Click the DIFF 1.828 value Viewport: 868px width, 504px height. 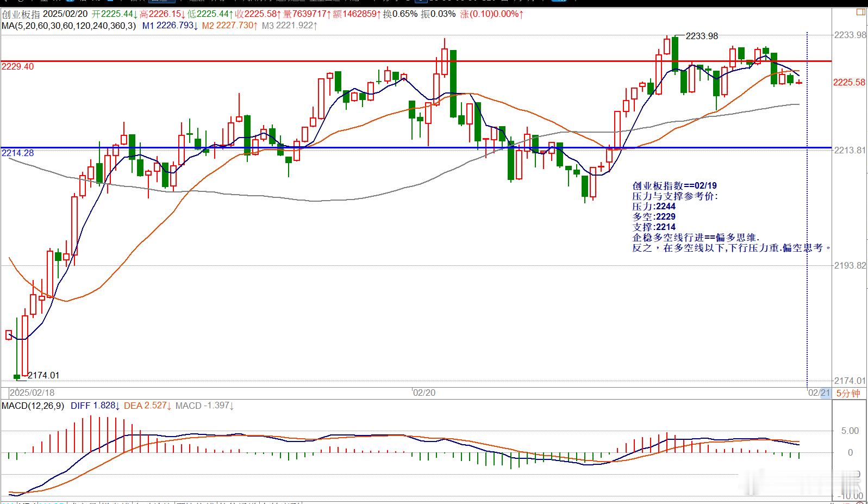coord(96,406)
